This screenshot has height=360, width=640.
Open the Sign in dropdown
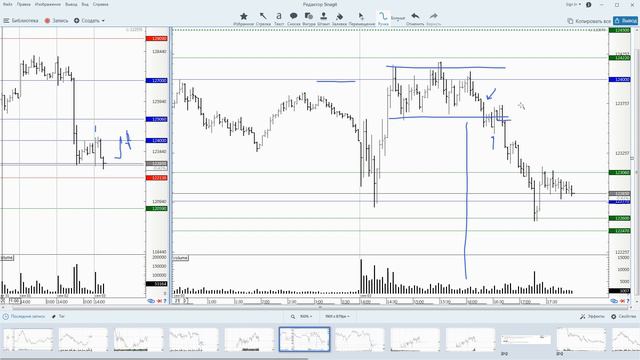[573, 4]
